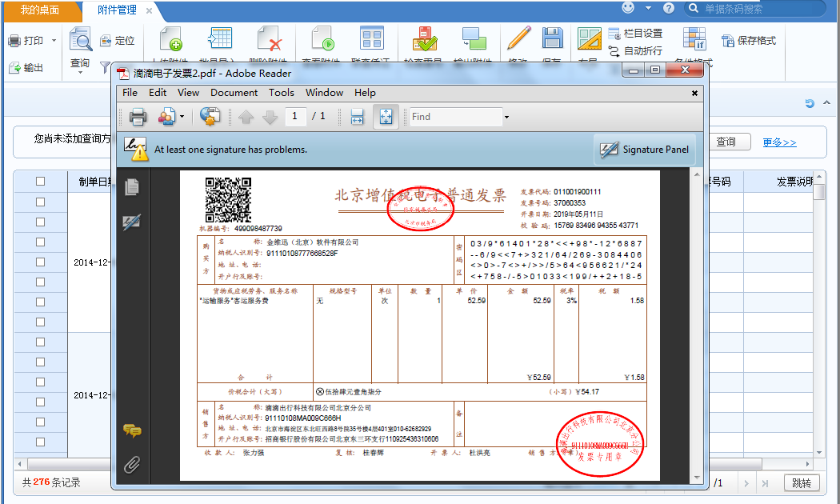
Task: Click the fit-width scrolling icon
Action: pyautogui.click(x=358, y=117)
